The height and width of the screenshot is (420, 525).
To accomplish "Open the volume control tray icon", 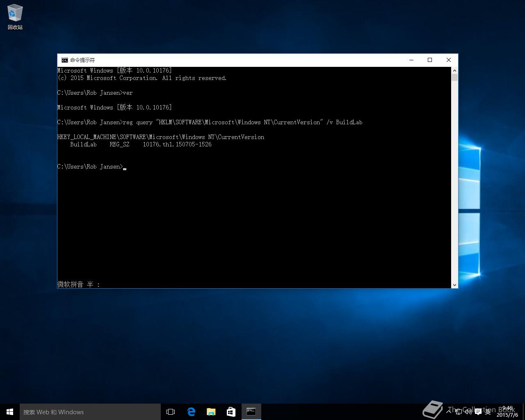I will pyautogui.click(x=468, y=411).
